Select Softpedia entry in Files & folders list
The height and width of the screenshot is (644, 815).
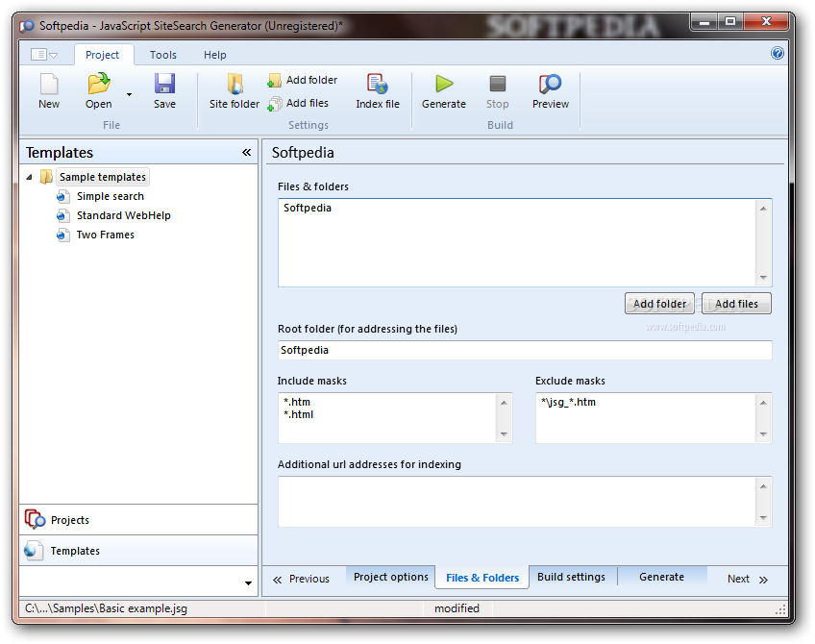(308, 208)
